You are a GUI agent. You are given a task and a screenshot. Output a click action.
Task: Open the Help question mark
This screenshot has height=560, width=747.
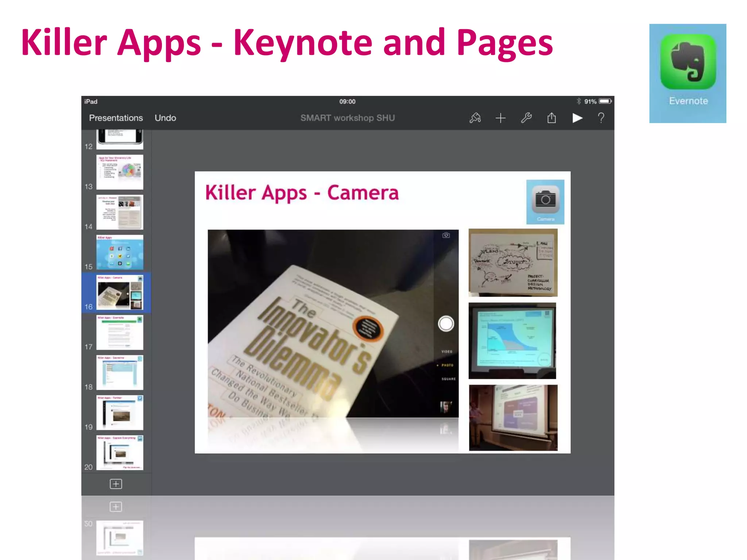[601, 118]
